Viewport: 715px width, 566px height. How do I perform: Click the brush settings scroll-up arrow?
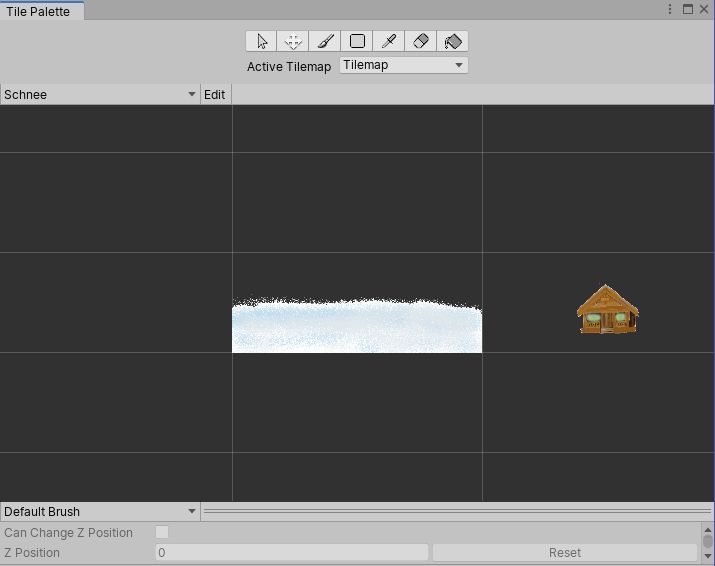pyautogui.click(x=708, y=530)
